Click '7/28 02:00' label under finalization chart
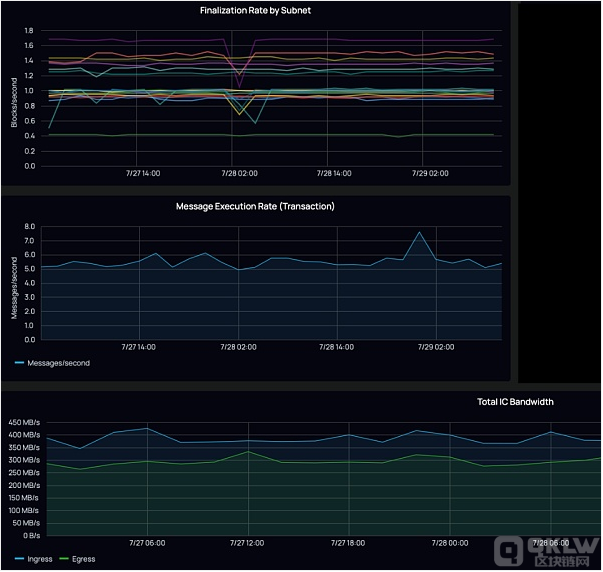 (239, 173)
